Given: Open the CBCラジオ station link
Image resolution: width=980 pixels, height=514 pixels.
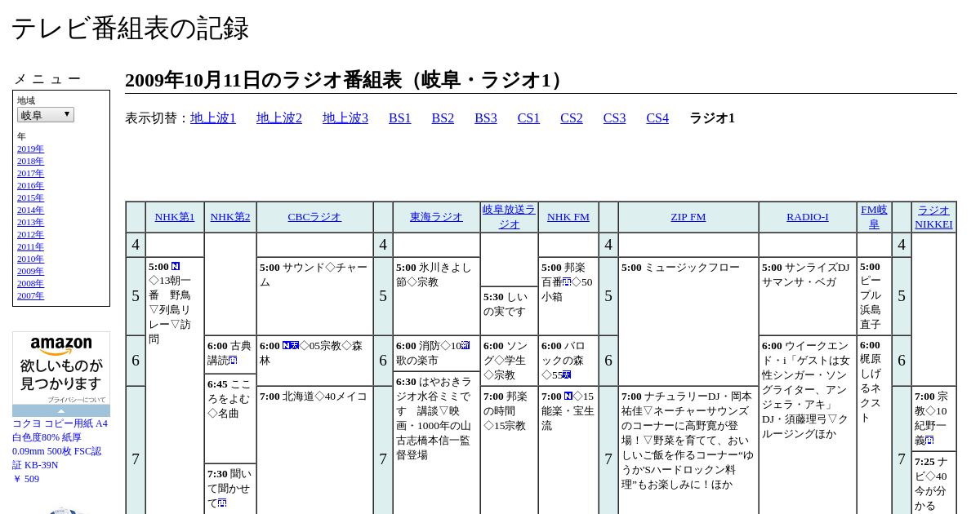Looking at the screenshot, I should tap(314, 217).
